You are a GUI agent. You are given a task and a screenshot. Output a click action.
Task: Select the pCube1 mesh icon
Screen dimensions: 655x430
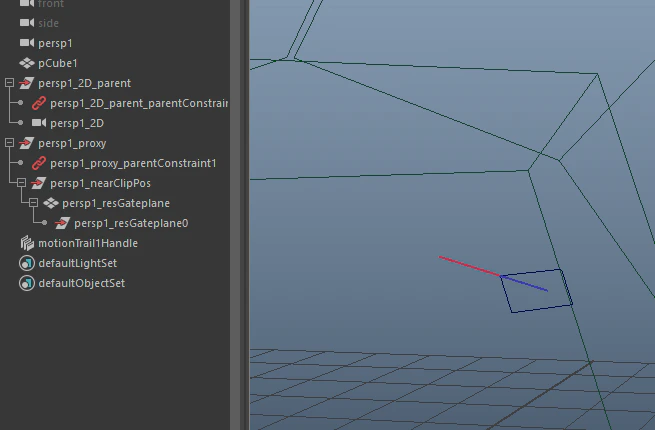[27, 63]
